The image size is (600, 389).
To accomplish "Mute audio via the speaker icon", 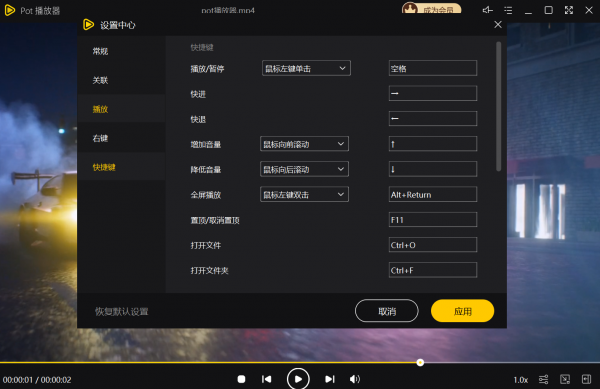I will coord(355,379).
